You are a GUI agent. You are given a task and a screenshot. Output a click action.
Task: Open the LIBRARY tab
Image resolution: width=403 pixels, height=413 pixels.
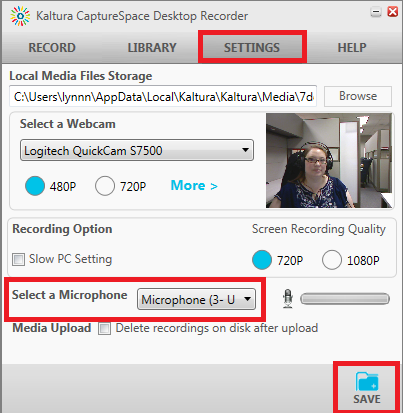[152, 48]
